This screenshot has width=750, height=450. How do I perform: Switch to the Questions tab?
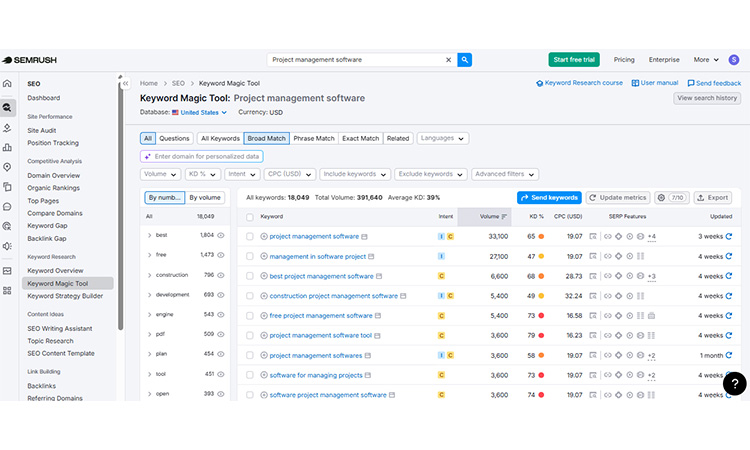point(174,138)
